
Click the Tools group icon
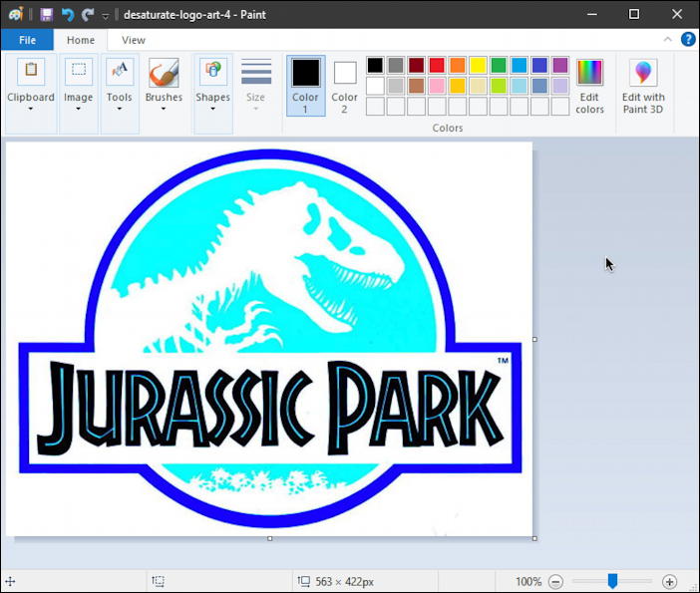coord(120,71)
